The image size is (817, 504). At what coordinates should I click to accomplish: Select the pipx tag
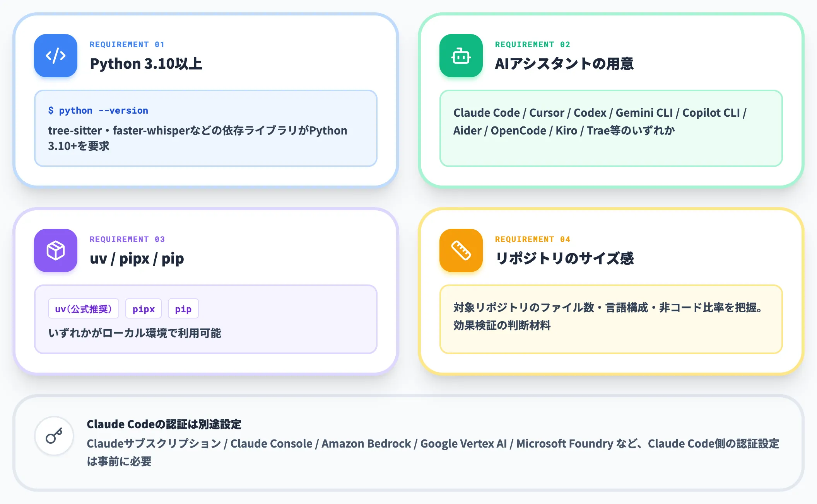click(144, 308)
